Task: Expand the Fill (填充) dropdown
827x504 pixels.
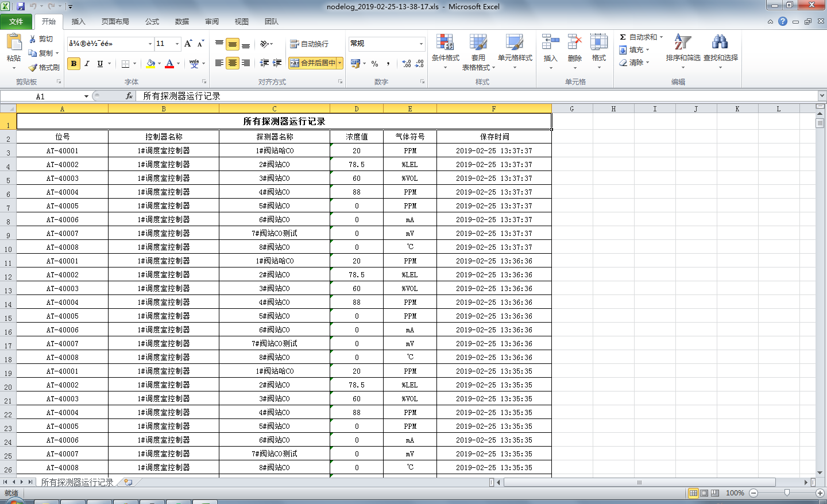Action: [647, 50]
